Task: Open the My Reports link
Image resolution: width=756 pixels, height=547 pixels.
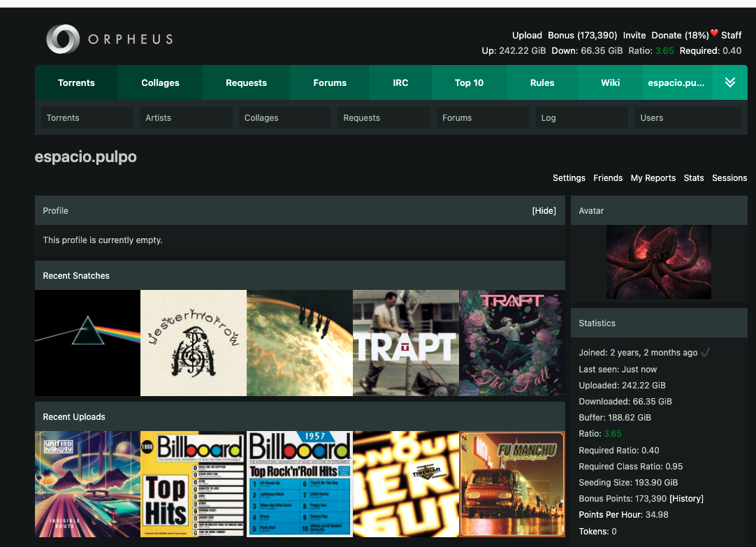Action: [x=653, y=178]
